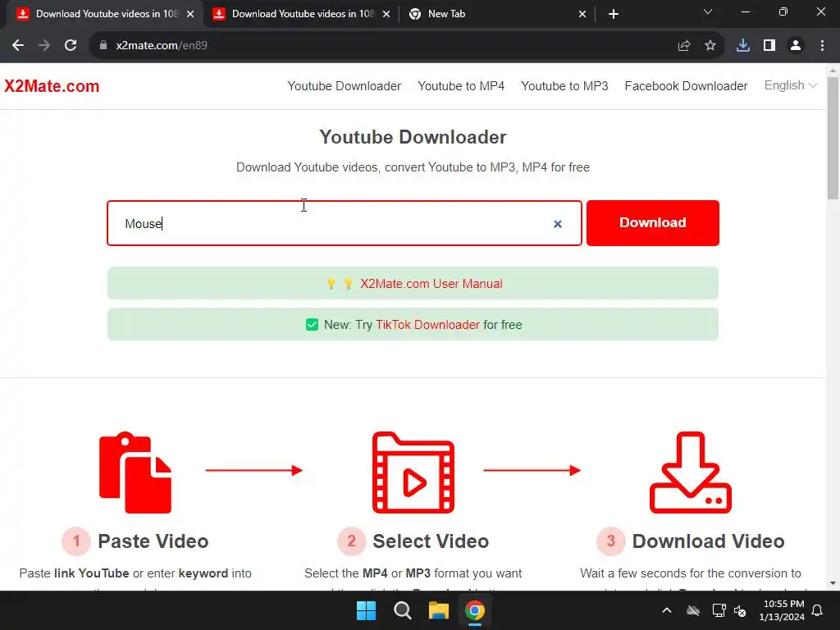Bookmark this page with the star
The width and height of the screenshot is (840, 630).
[x=710, y=46]
